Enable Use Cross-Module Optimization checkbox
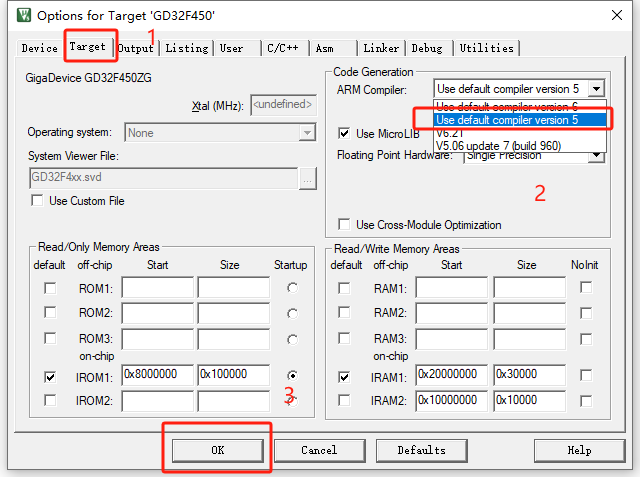Screen dimensions: 640x477 point(345,225)
